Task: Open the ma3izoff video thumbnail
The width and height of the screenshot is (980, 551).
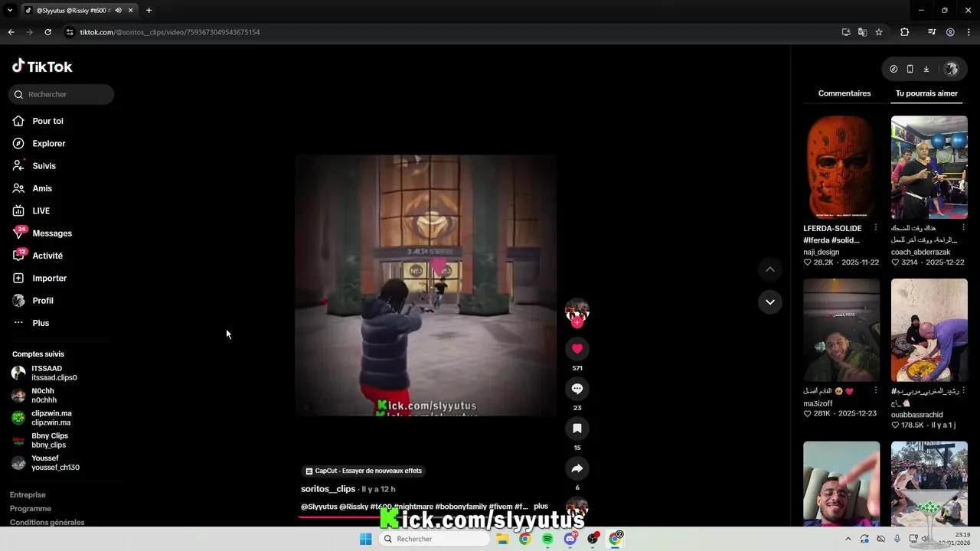Action: click(x=841, y=330)
